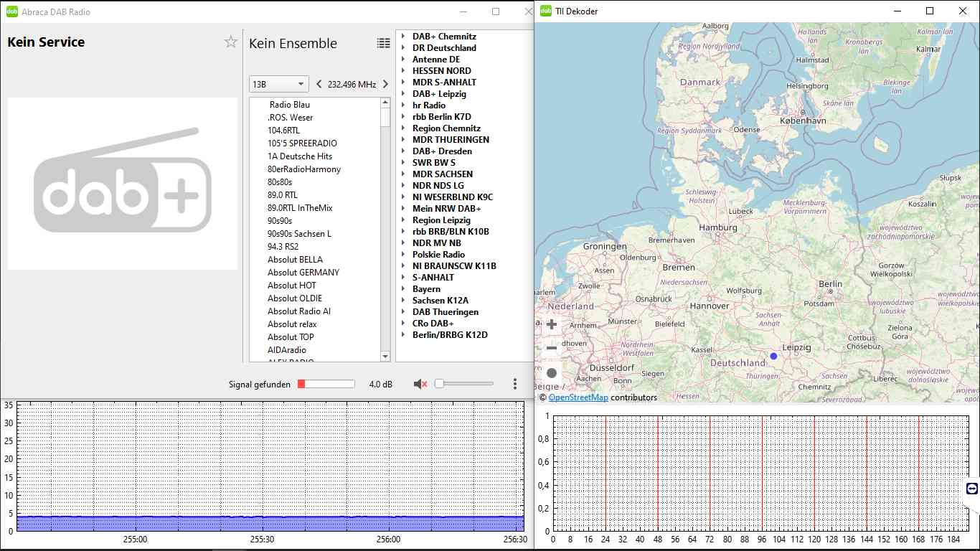Select 80s80s station in the service list
The image size is (980, 551).
280,182
